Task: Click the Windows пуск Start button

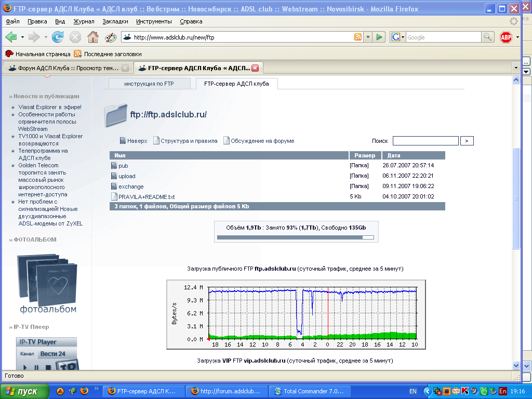Action: (24, 391)
